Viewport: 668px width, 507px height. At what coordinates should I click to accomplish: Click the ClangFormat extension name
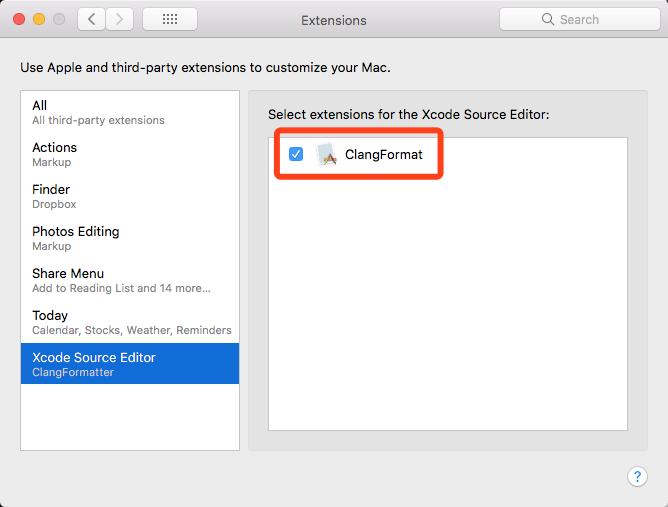click(x=383, y=154)
